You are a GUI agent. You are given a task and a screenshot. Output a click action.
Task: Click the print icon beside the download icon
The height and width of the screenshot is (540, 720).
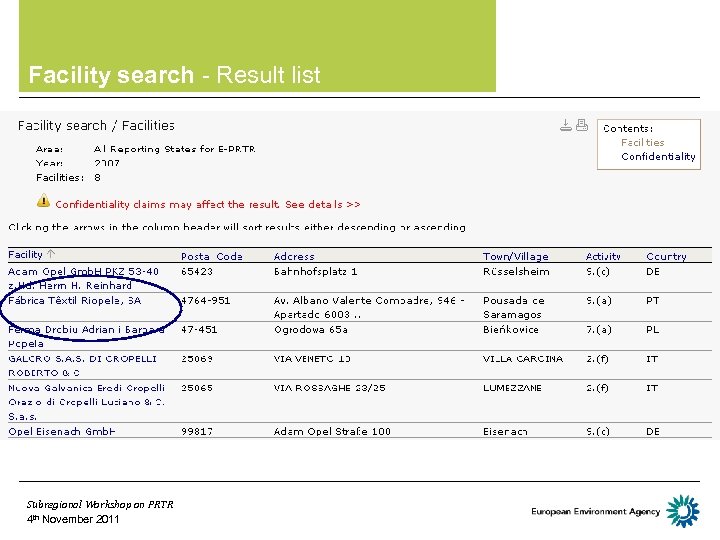pyautogui.click(x=582, y=125)
